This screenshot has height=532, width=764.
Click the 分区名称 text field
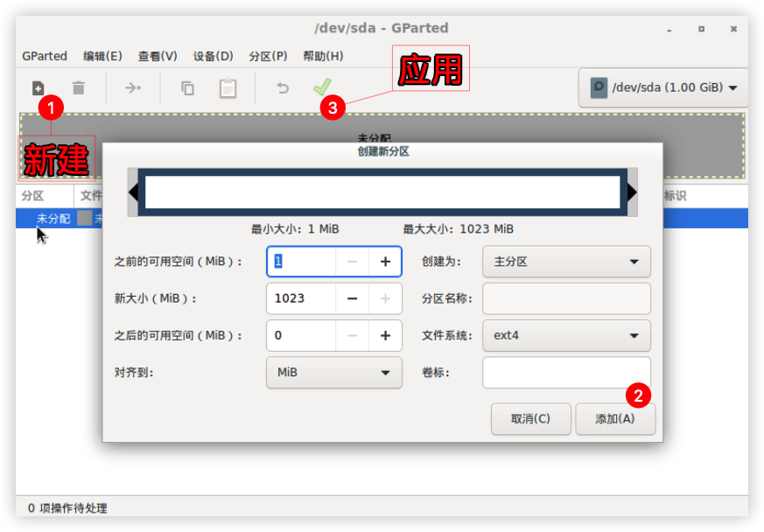click(x=566, y=298)
